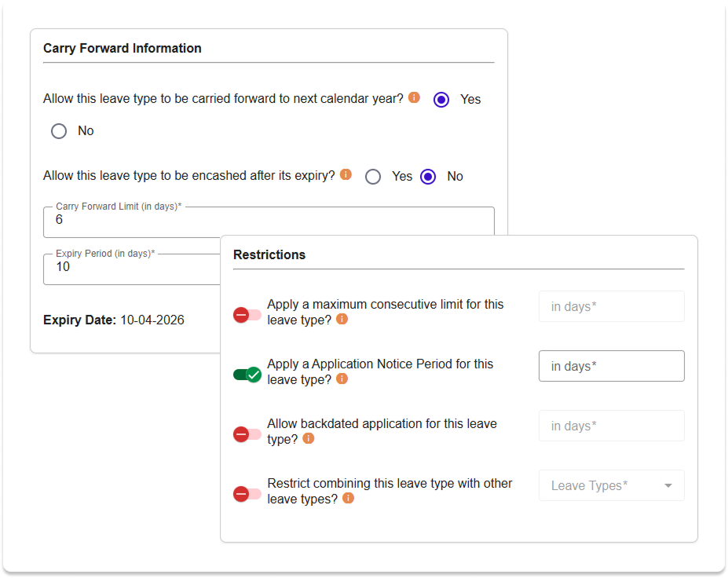Enable maximum consecutive limit toggle
The width and height of the screenshot is (728, 578).
247,315
